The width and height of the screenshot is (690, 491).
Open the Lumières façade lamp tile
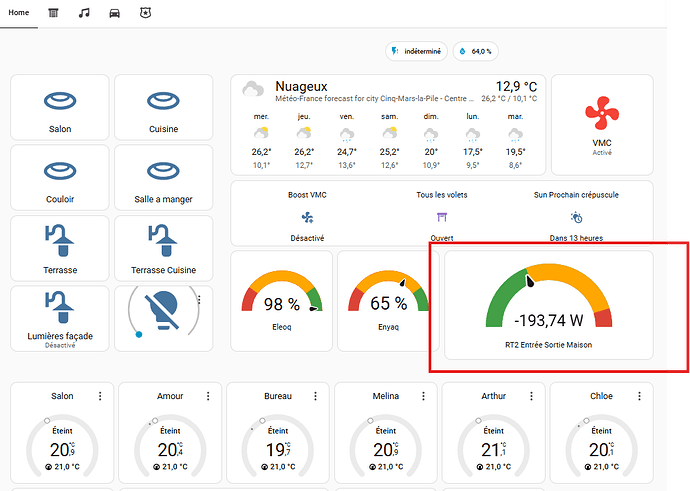(x=60, y=319)
